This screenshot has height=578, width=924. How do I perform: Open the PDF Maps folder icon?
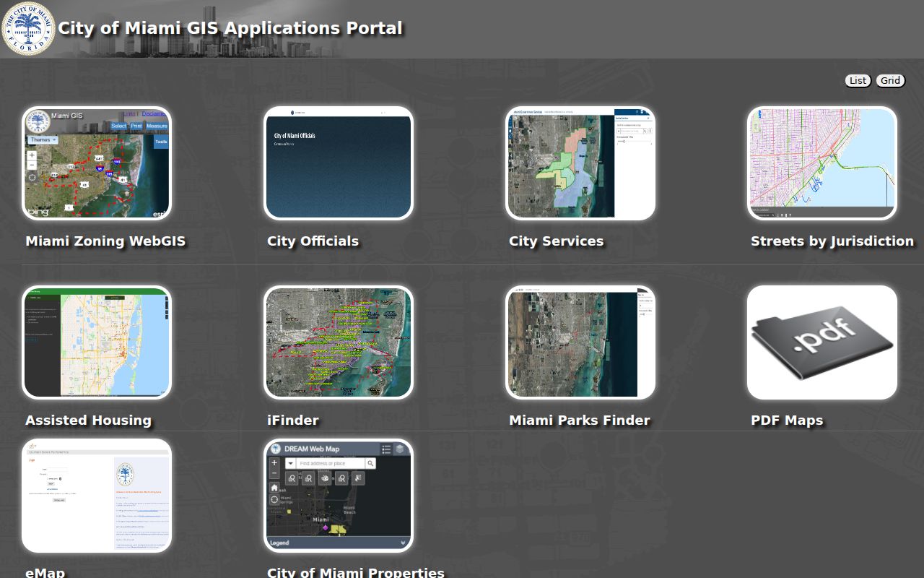(822, 342)
